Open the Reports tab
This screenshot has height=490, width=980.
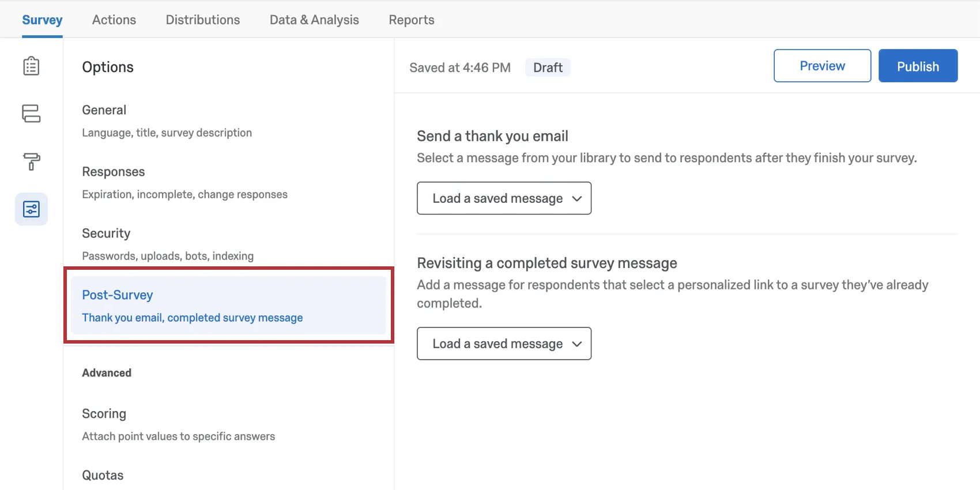412,20
